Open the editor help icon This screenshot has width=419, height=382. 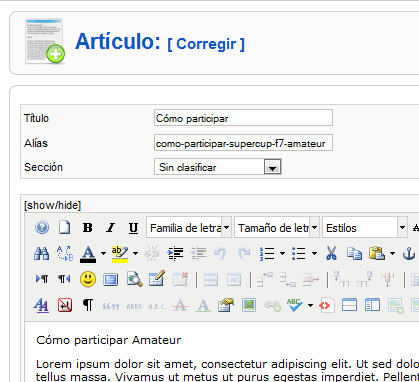[42, 228]
